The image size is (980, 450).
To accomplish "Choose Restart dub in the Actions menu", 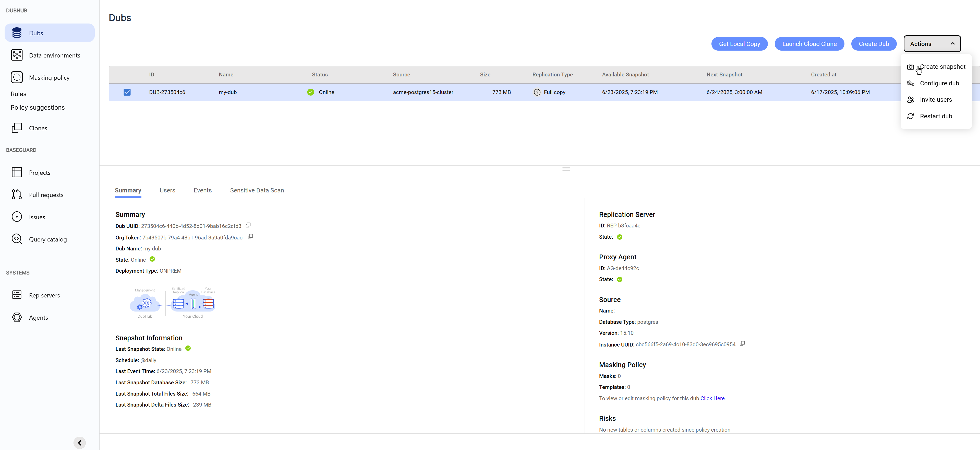I will point(936,116).
